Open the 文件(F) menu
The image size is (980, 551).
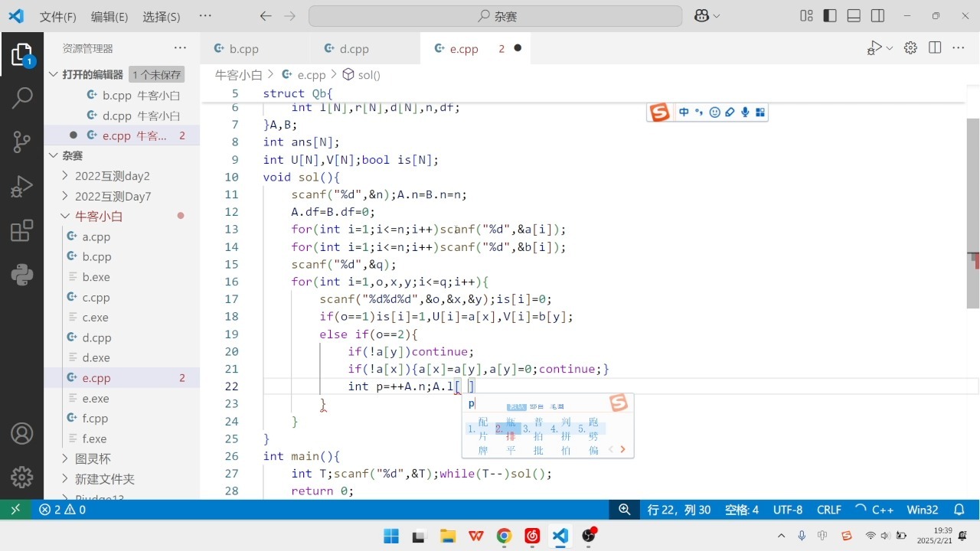(58, 16)
